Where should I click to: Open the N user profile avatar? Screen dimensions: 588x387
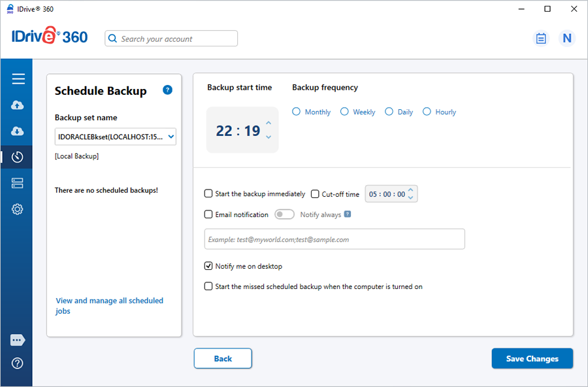coord(566,39)
